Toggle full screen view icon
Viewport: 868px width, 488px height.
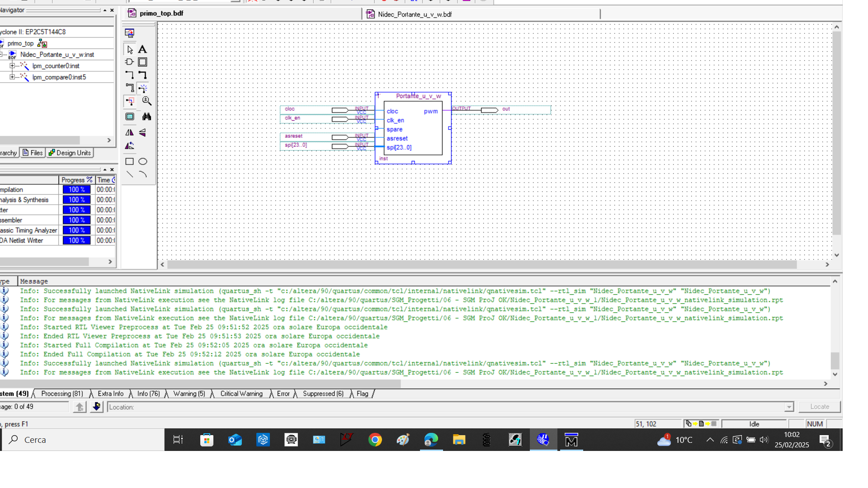tap(130, 117)
